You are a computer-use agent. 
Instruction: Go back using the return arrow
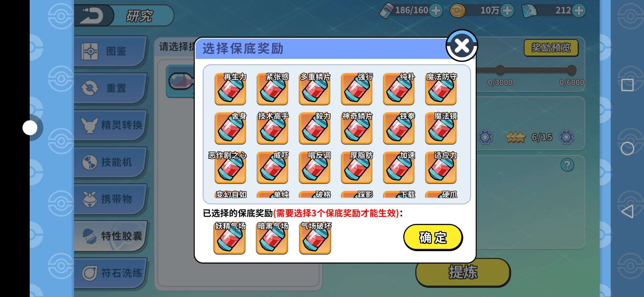(94, 16)
